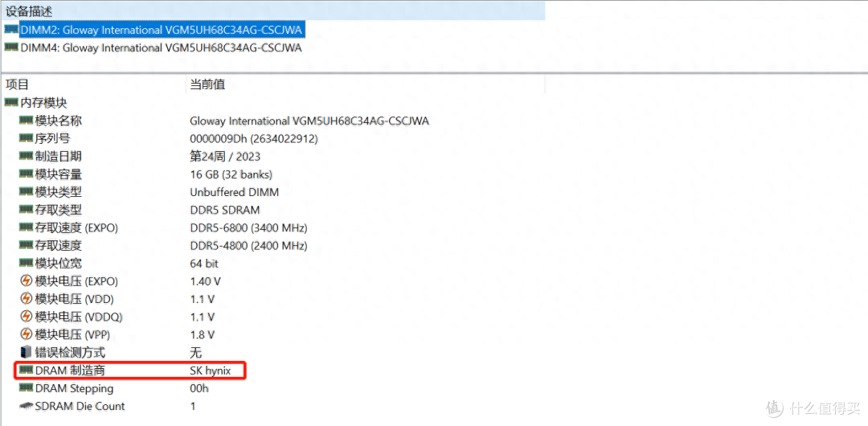
Task: Click the icon beside 错误检测方式
Action: pyautogui.click(x=26, y=352)
